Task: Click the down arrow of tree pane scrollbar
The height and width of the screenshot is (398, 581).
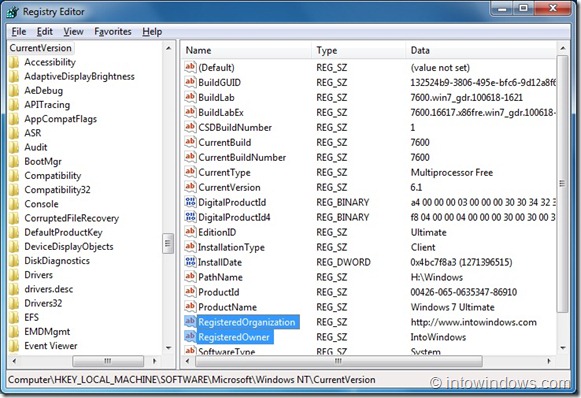Action: 169,348
